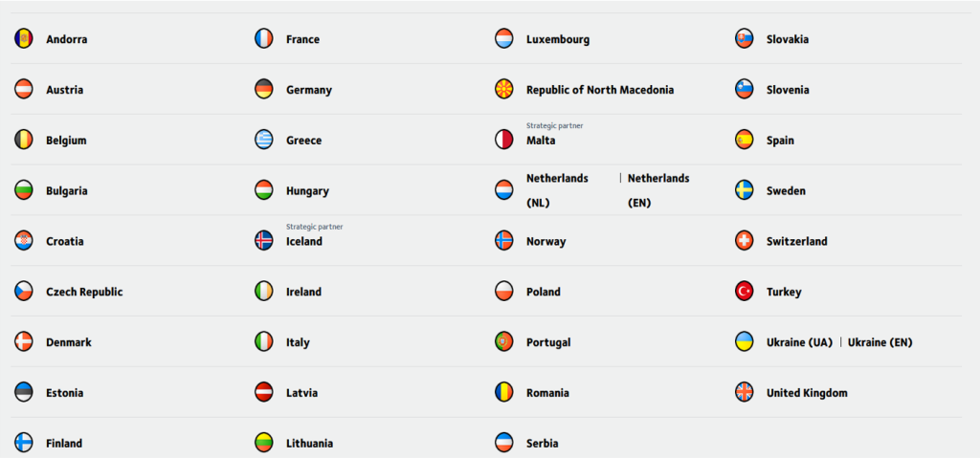
Task: Click the Greece flag icon
Action: click(264, 141)
